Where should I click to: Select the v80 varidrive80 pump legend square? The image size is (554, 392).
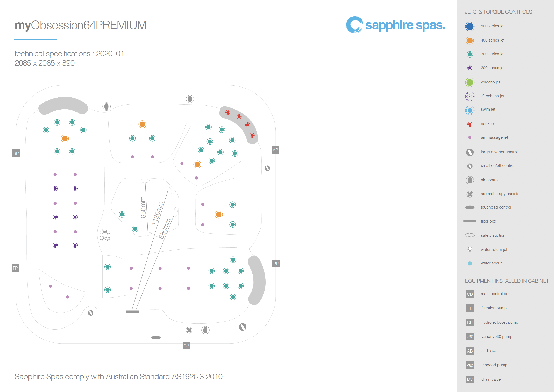tap(469, 337)
